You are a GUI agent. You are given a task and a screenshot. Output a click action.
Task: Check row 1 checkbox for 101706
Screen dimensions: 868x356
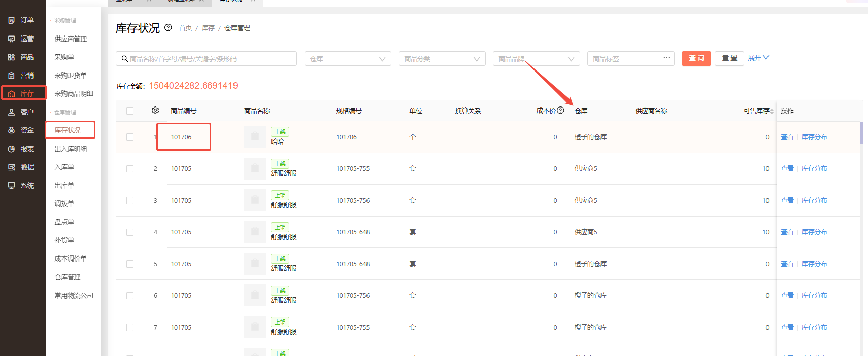130,137
